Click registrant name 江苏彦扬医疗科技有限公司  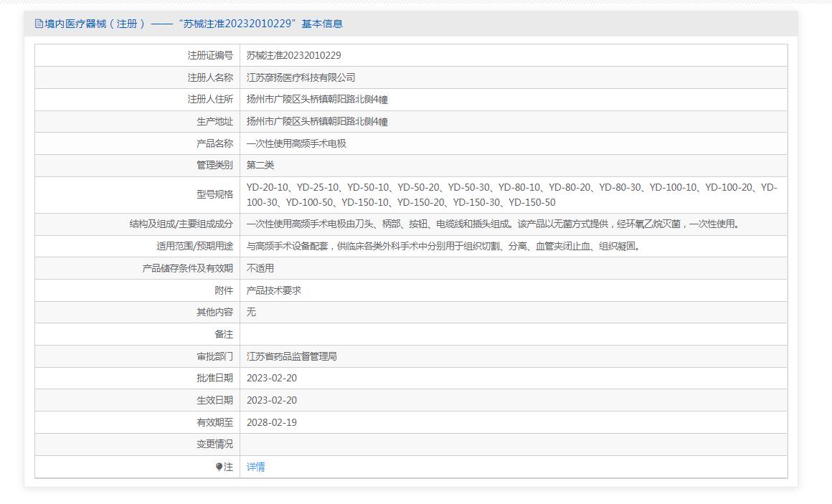301,77
